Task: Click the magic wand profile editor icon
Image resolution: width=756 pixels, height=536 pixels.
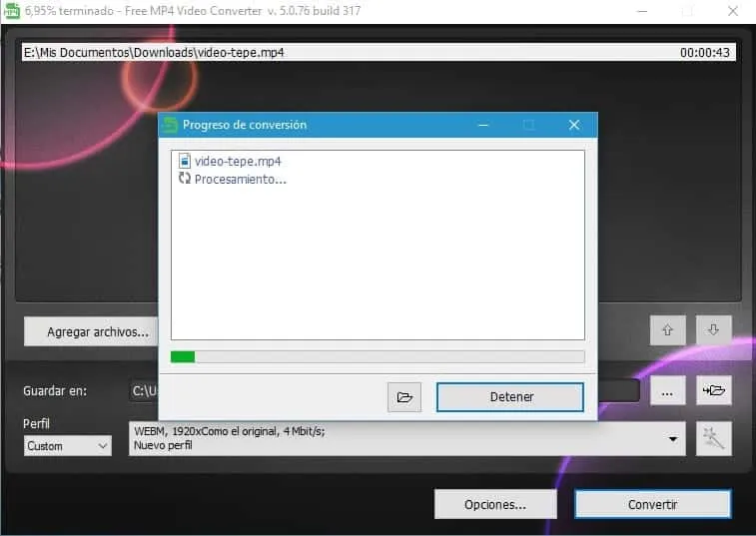Action: click(714, 438)
